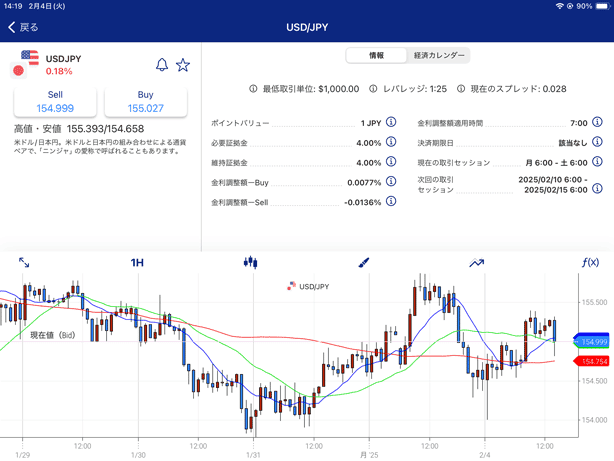Open info for 金利調整額ーSell row
The image size is (614, 461).
coord(391,202)
